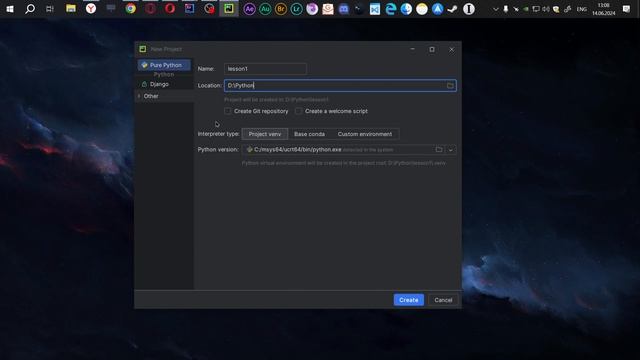Viewport: 640px width, 360px height.
Task: Open the white circle I app icon
Action: point(469,9)
